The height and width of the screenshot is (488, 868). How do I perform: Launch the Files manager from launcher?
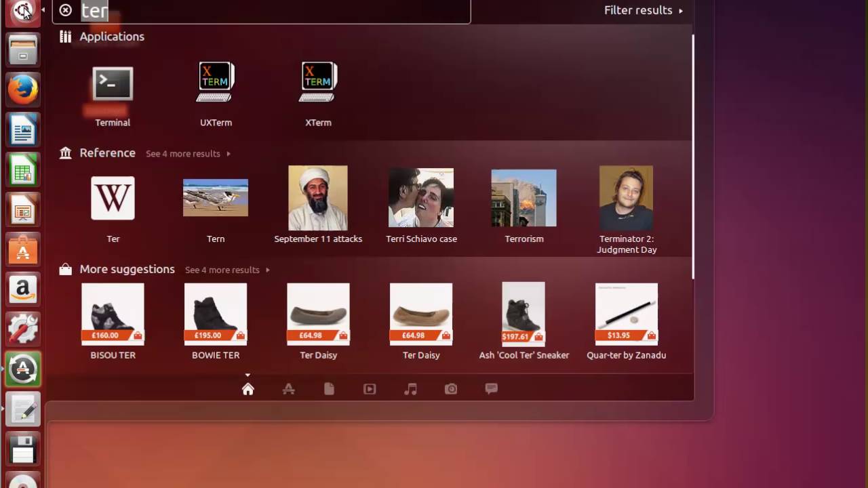(x=23, y=51)
